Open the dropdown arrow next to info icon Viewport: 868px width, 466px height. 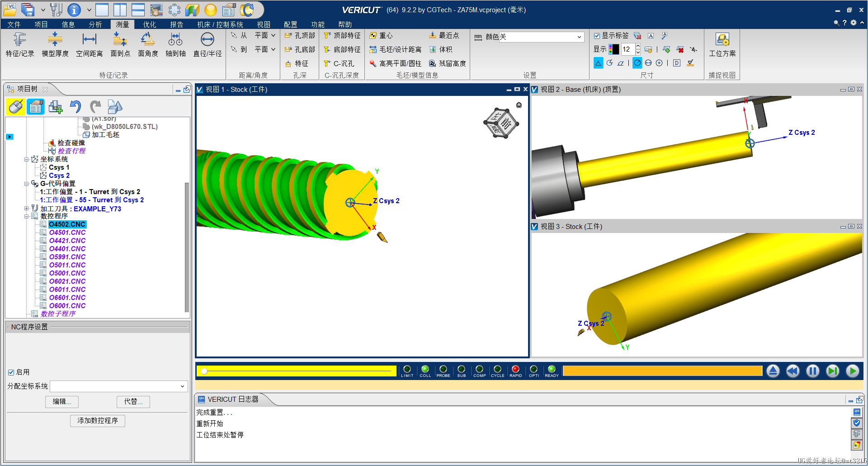(x=89, y=9)
